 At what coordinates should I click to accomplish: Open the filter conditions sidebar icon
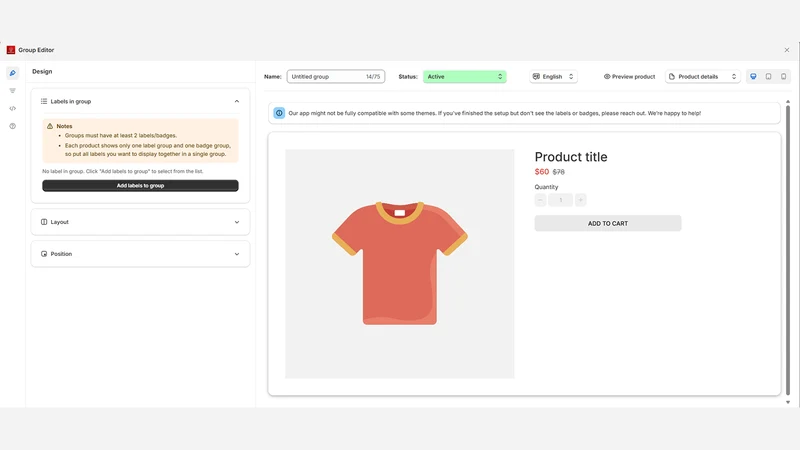pyautogui.click(x=13, y=91)
